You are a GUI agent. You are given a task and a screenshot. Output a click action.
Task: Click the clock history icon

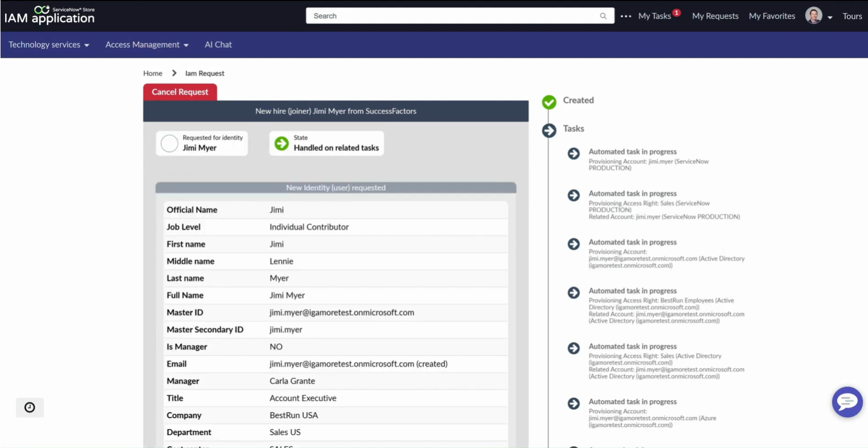click(30, 407)
